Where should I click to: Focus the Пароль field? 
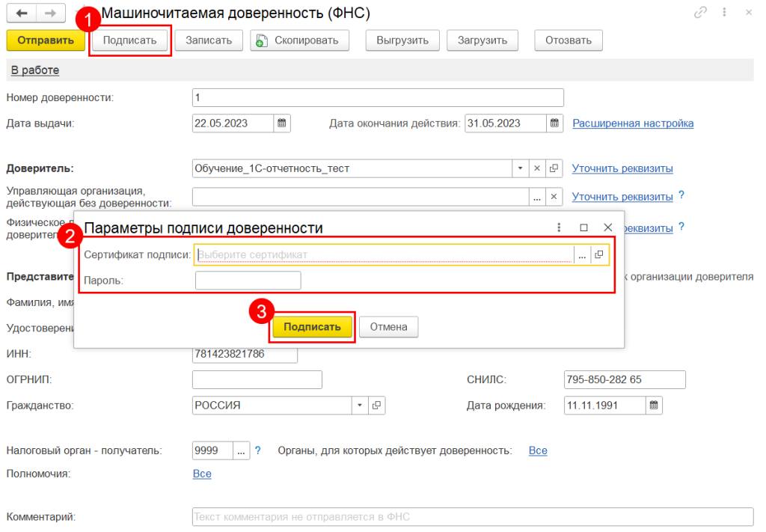coord(248,281)
